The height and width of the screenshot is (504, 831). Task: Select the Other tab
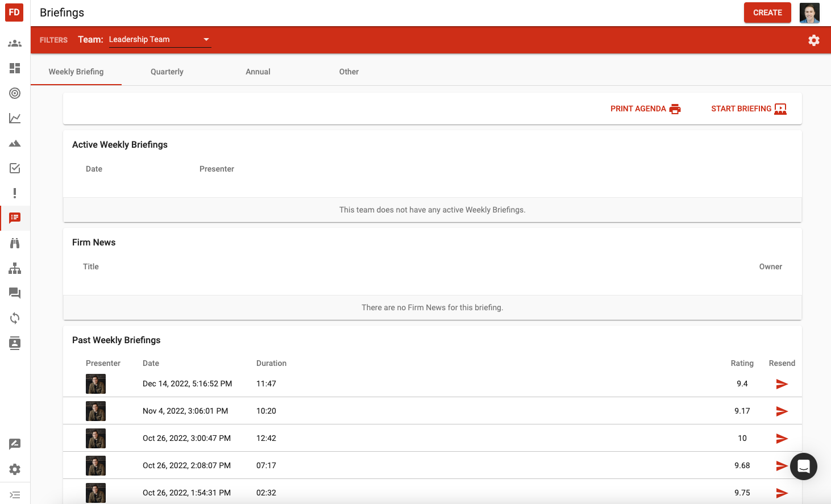pos(349,72)
